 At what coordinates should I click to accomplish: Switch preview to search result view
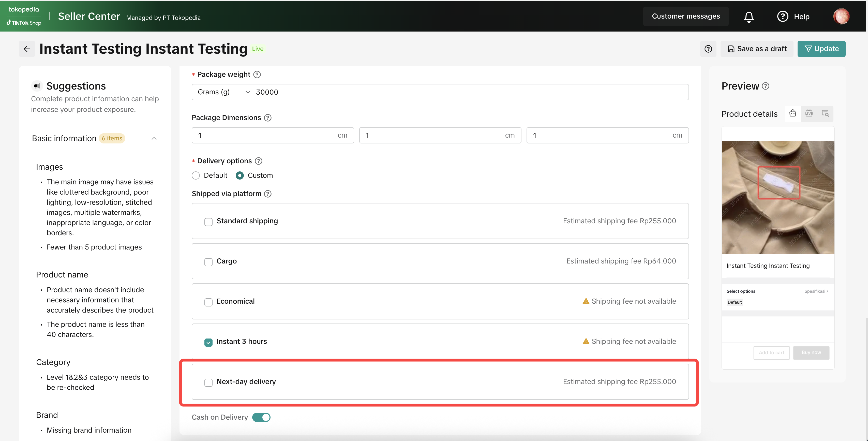pyautogui.click(x=825, y=113)
